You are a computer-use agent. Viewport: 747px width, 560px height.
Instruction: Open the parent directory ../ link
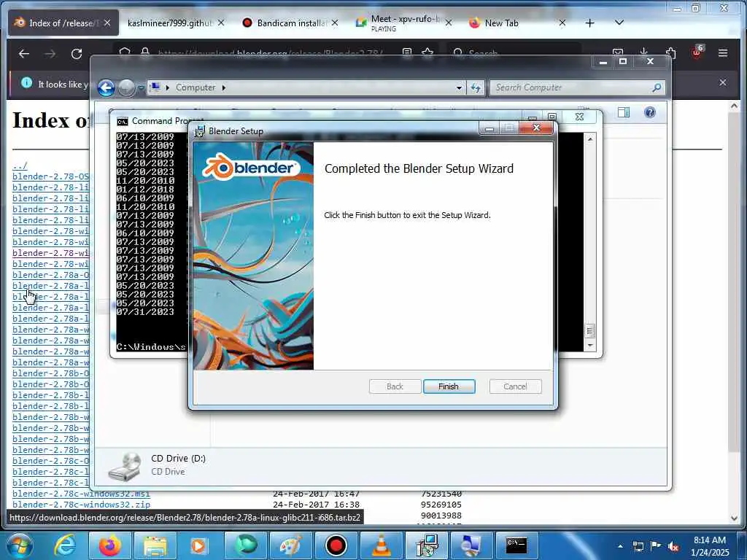pos(20,166)
